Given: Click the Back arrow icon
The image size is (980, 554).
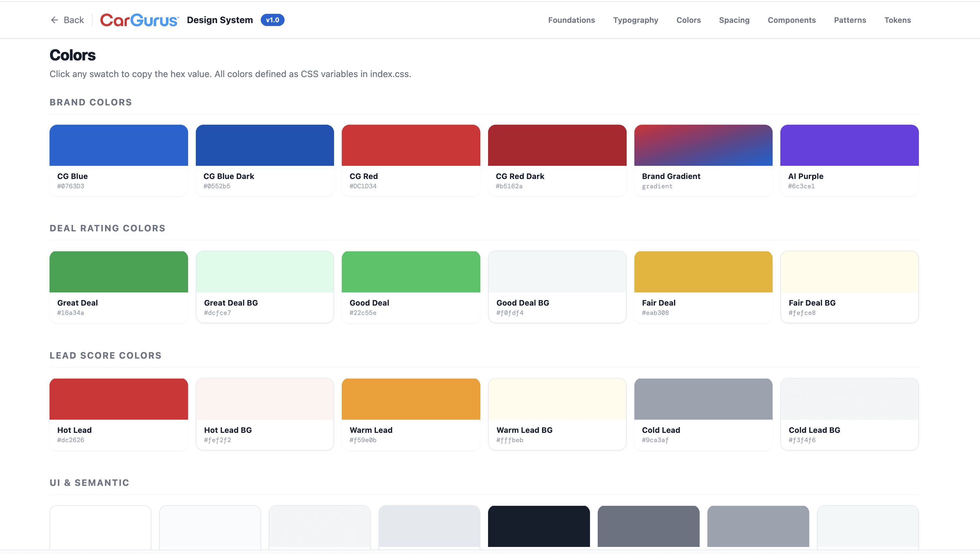Looking at the screenshot, I should point(54,20).
